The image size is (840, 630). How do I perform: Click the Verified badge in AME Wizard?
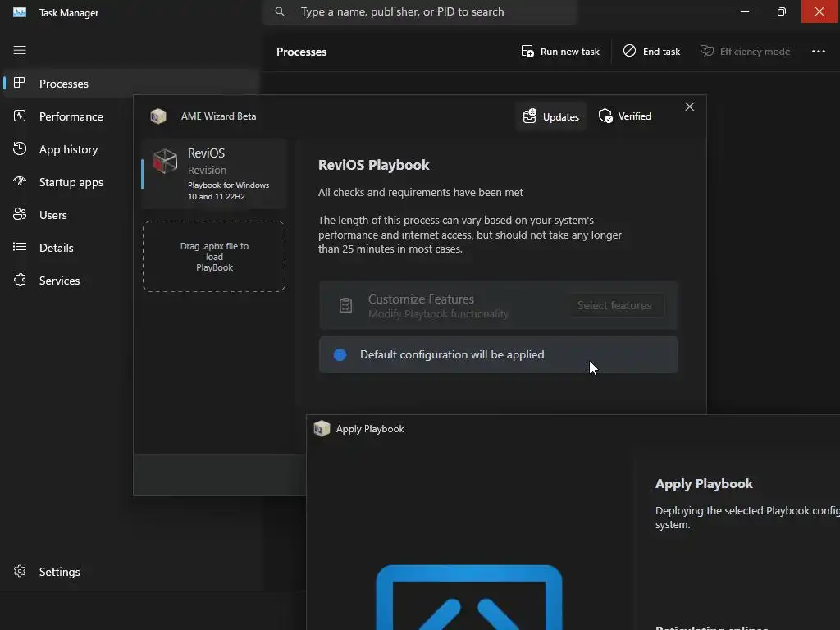625,116
